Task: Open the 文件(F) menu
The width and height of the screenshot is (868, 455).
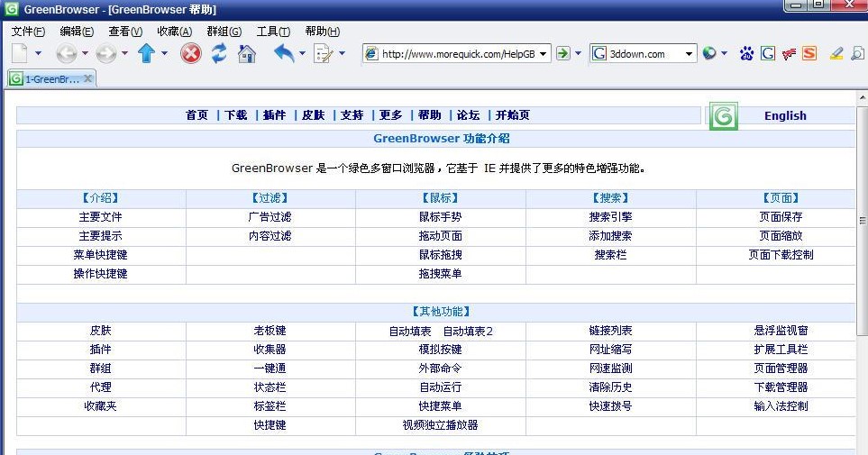Action: [28, 32]
